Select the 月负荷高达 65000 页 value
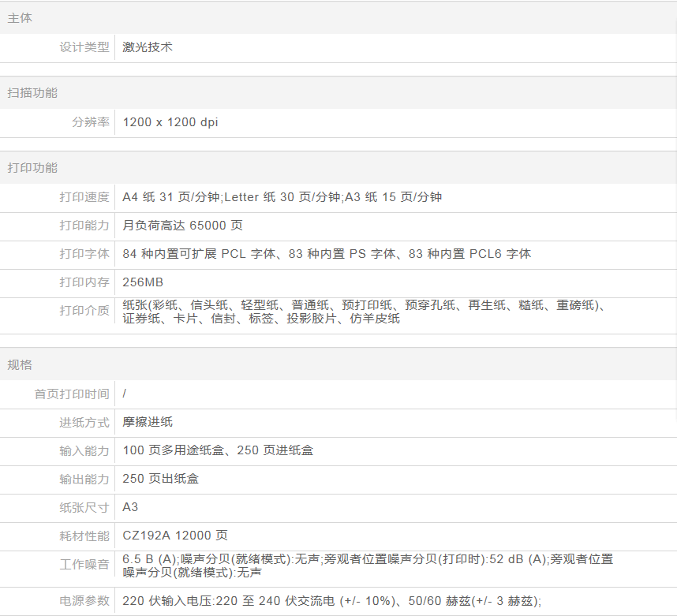Screen dimensions: 677x616 pyautogui.click(x=182, y=225)
